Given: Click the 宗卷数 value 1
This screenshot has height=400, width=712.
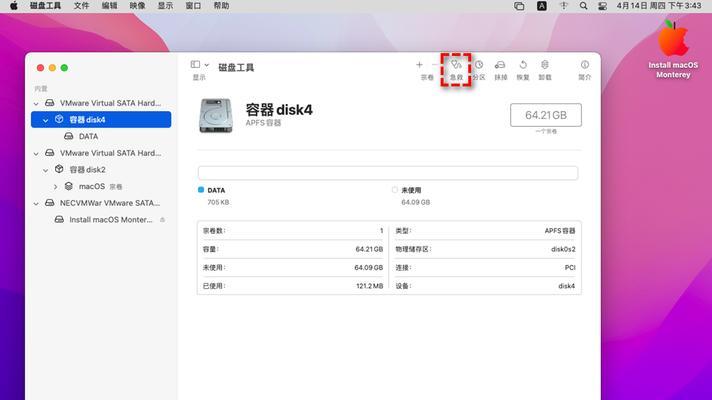Looking at the screenshot, I should click(381, 231).
